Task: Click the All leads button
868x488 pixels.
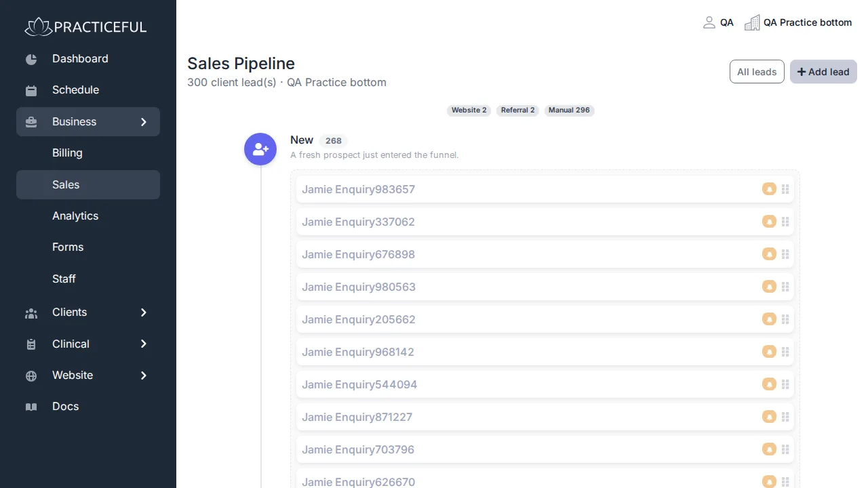Action: pos(757,72)
